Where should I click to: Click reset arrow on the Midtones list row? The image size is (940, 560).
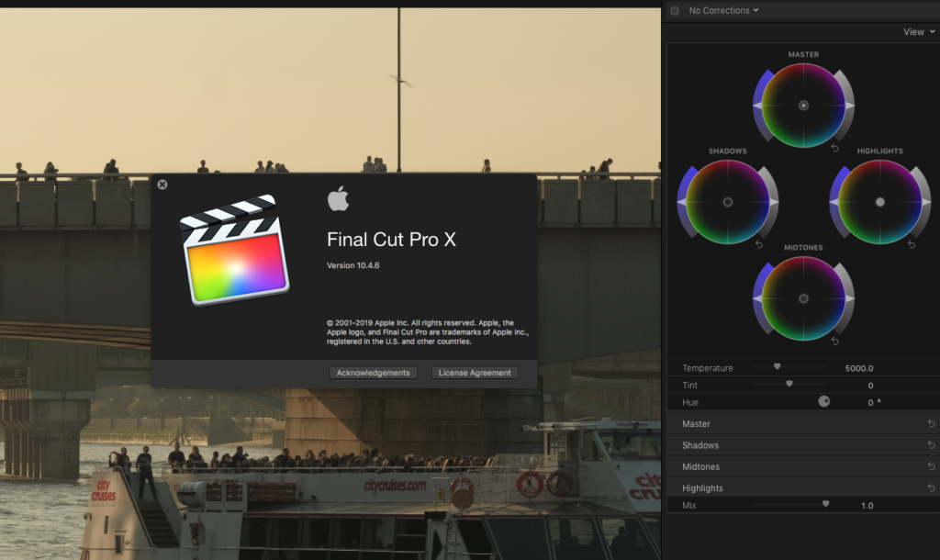pyautogui.click(x=931, y=466)
